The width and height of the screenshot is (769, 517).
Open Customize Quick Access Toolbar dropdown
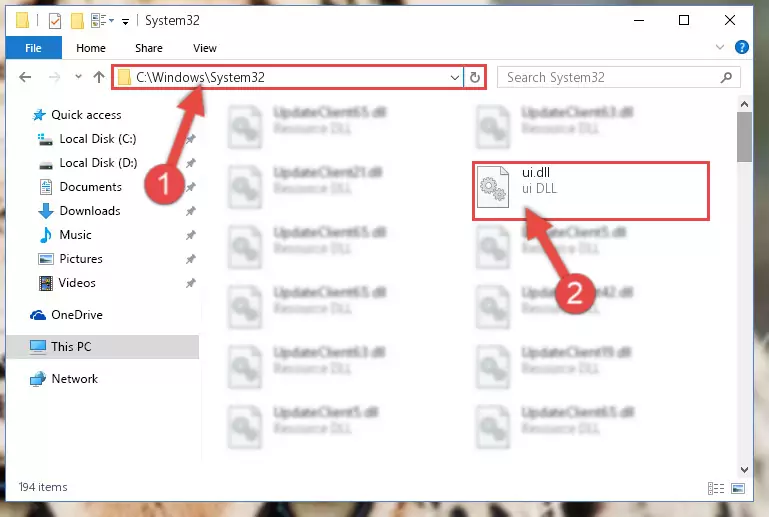click(x=126, y=21)
